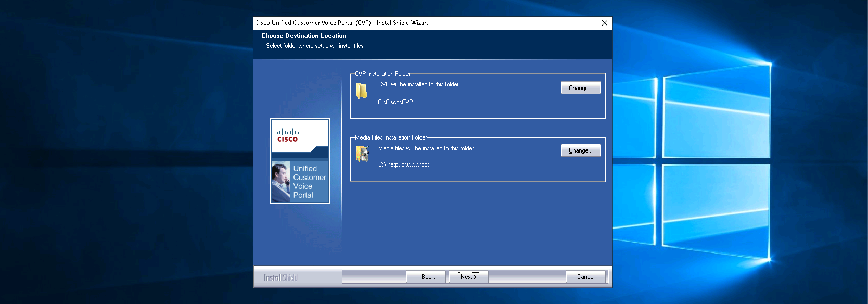The image size is (868, 304).
Task: Click the Media files folder icon
Action: [x=362, y=154]
